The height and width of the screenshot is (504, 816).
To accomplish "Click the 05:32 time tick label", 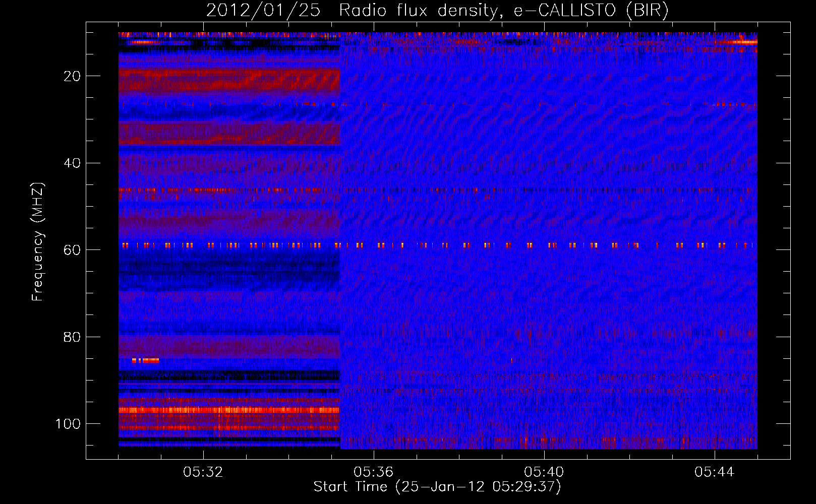I will point(203,472).
